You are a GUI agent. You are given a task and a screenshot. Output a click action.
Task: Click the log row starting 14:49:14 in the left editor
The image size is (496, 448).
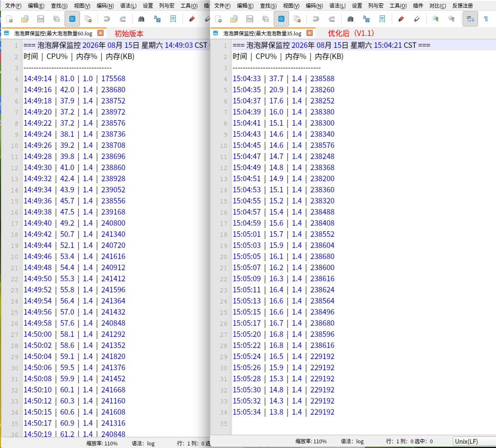point(74,79)
